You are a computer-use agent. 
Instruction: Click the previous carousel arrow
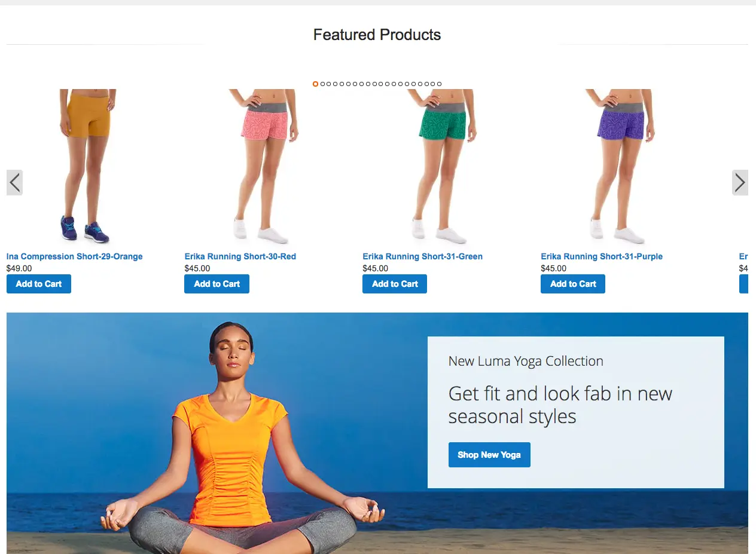coord(14,182)
